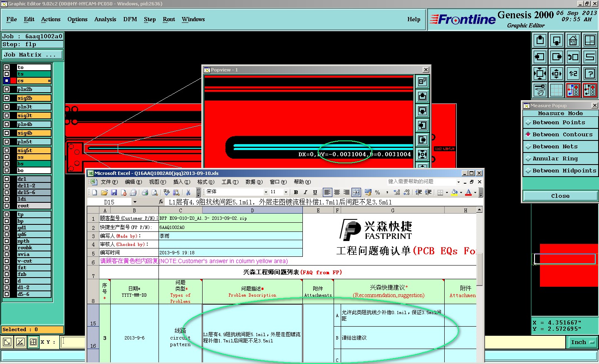Toggle visibility checkbox for layer ts
Screen dimensions: 599x364
click(x=7, y=74)
